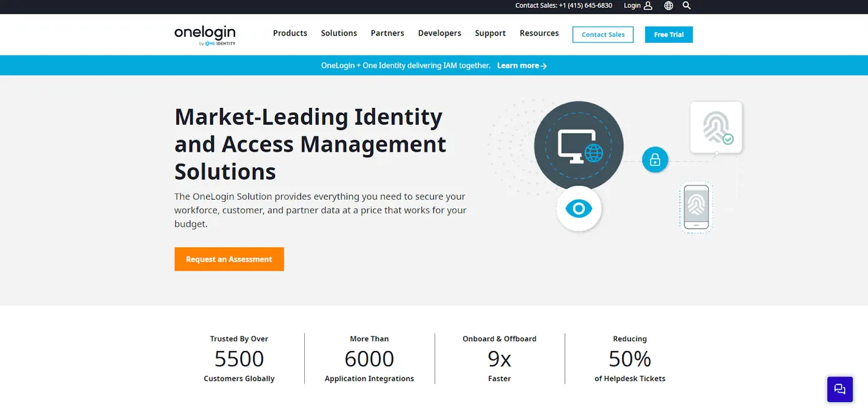Open the Resources menu
Screen dimensions: 868x409
click(x=539, y=33)
